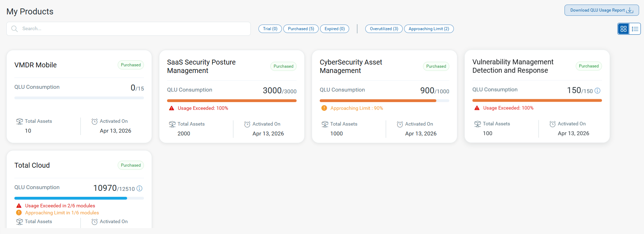Open Vulnerability Management Detection and Response title

(x=513, y=66)
